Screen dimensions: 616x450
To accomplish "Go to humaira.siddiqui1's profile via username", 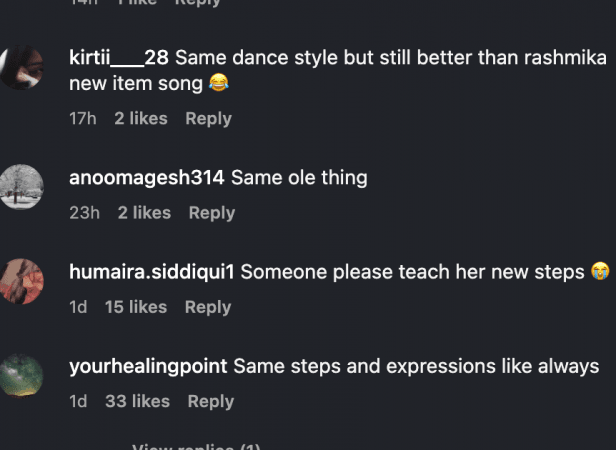I will (152, 272).
